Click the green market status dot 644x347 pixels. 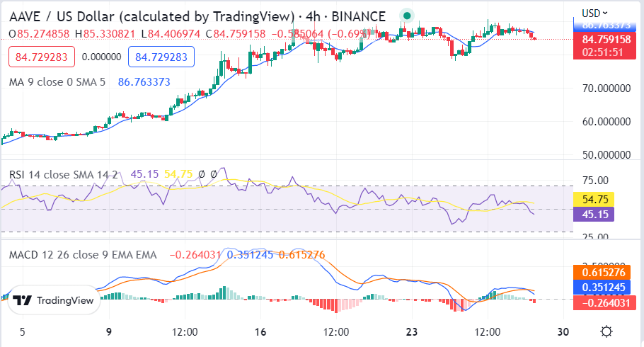407,16
